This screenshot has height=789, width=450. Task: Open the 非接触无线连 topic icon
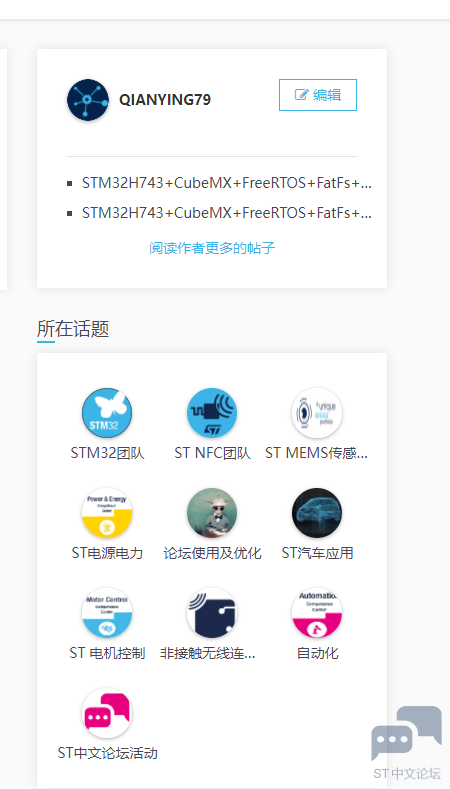[x=212, y=613]
